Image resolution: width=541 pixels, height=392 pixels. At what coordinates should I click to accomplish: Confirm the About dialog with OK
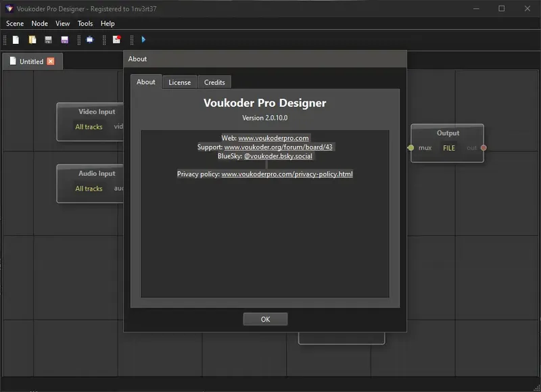[x=265, y=319]
